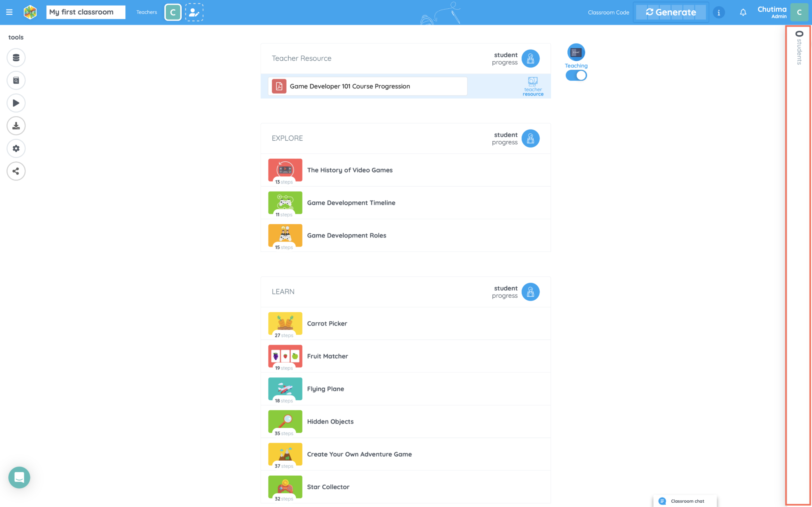Open the settings tool in the sidebar
Image resolution: width=812 pixels, height=507 pixels.
point(16,148)
